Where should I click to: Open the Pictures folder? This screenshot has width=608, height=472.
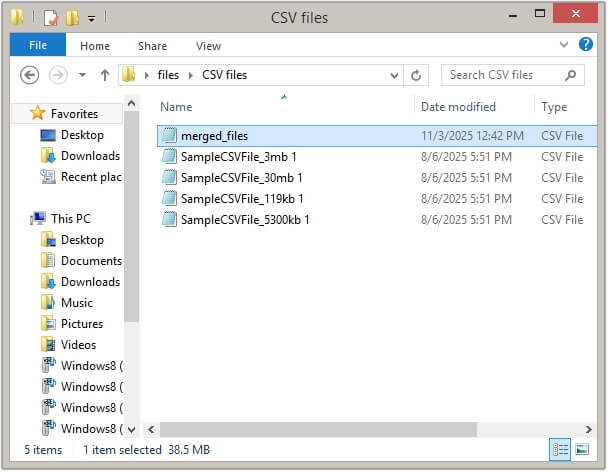point(82,323)
